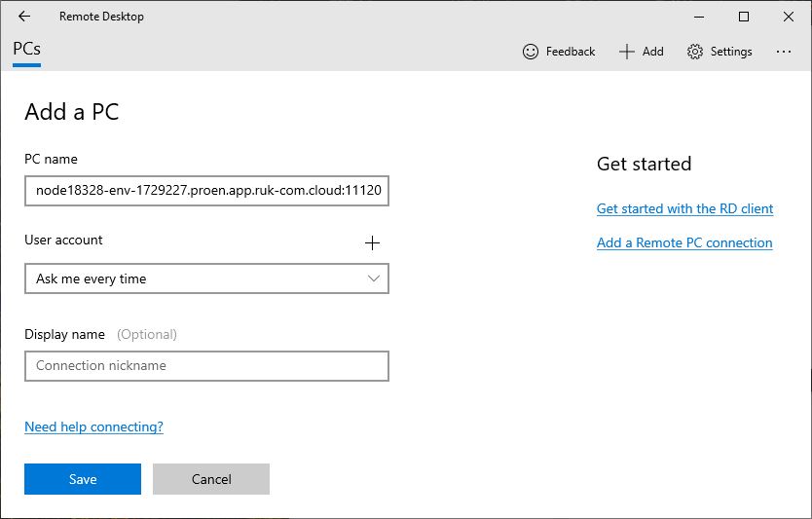Click Add in the top toolbar
812x519 pixels.
tap(641, 52)
